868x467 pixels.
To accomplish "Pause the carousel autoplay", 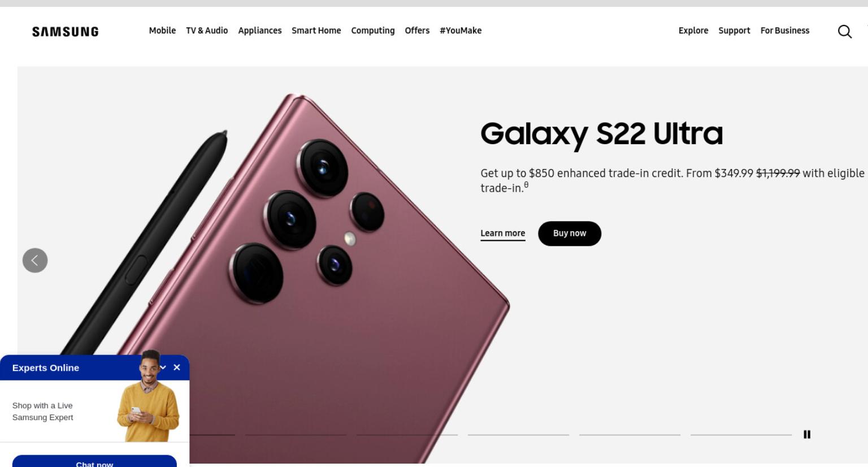I will (x=807, y=434).
